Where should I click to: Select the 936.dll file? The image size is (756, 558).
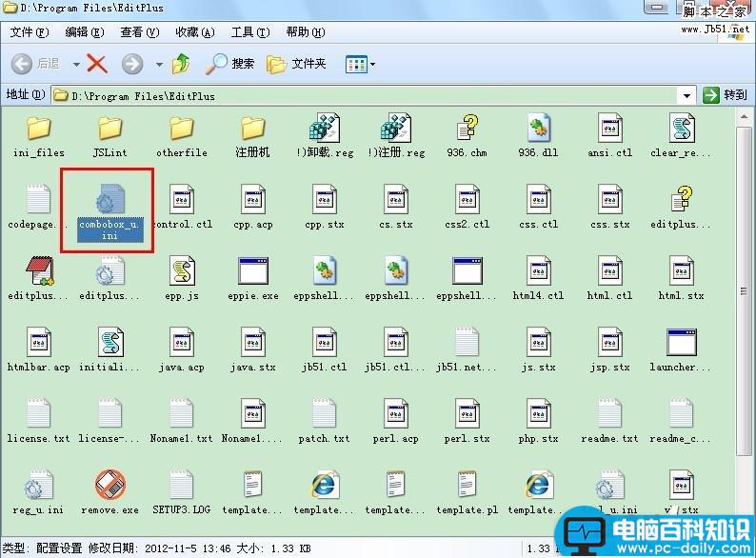point(538,137)
